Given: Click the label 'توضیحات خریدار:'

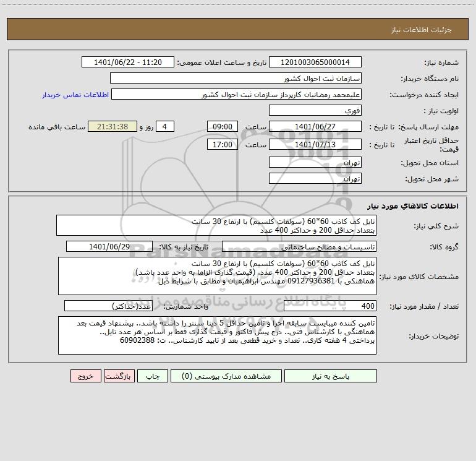Looking at the screenshot, I should pos(434,336).
